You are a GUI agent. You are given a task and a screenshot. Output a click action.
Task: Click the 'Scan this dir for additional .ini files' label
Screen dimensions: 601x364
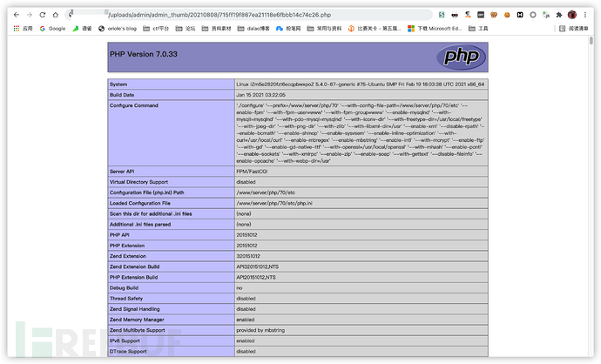click(x=151, y=214)
